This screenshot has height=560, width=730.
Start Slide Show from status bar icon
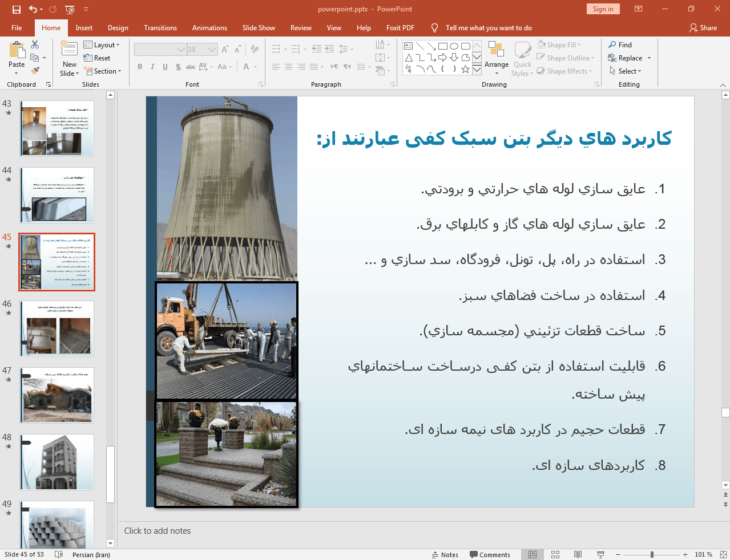(x=600, y=554)
